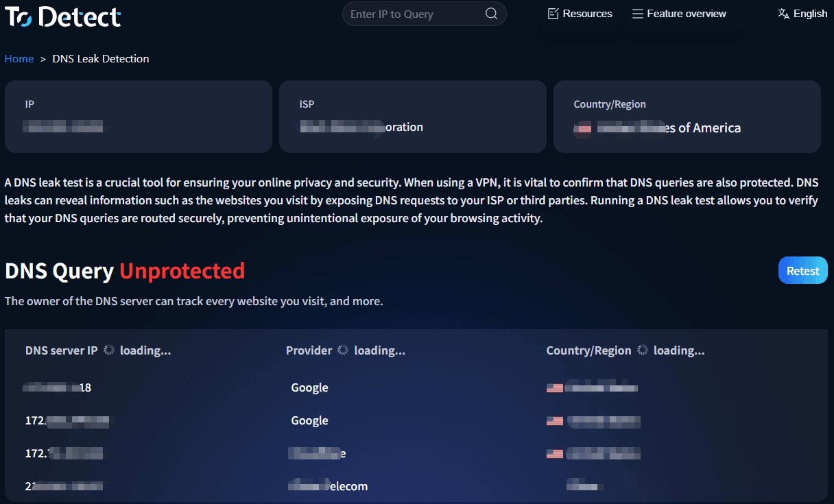Select the first Google provider entry
This screenshot has width=834, height=504.
point(309,388)
